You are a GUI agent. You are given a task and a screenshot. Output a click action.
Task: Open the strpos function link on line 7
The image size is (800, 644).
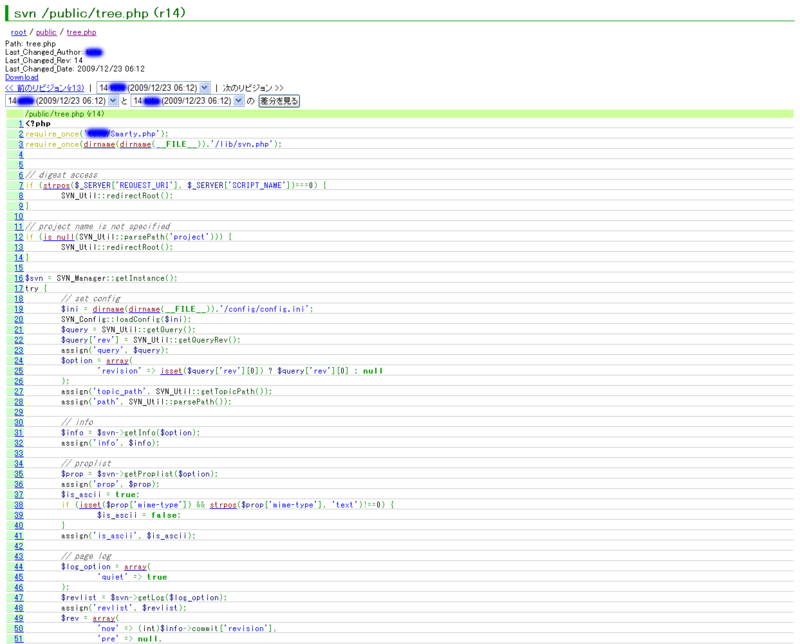(56, 185)
